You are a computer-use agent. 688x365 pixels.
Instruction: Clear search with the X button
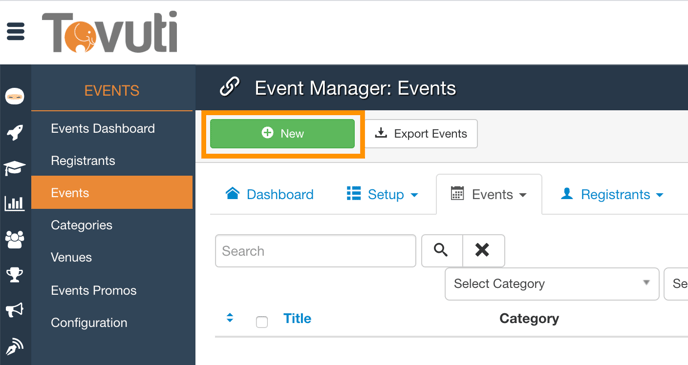[483, 250]
